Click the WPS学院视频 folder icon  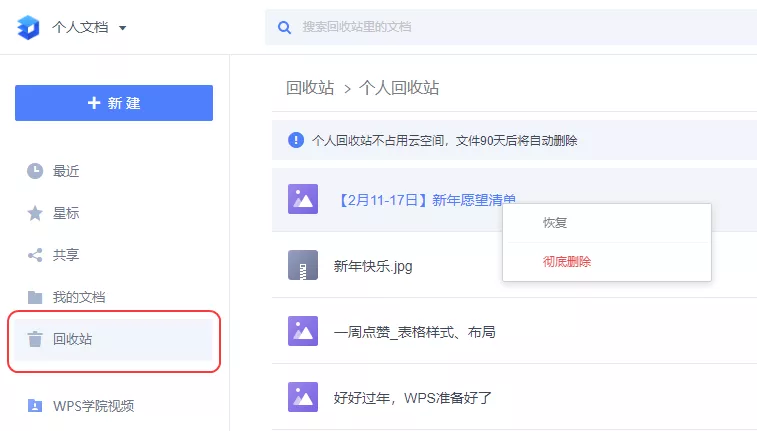pos(35,405)
